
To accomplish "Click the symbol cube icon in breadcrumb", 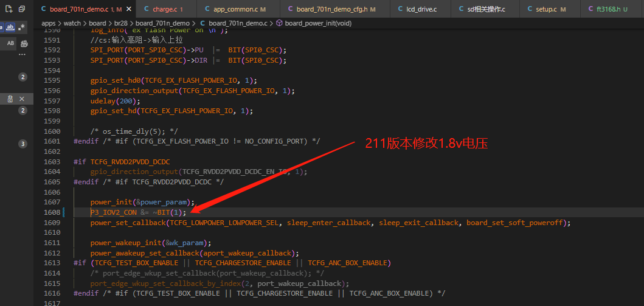I will point(279,23).
